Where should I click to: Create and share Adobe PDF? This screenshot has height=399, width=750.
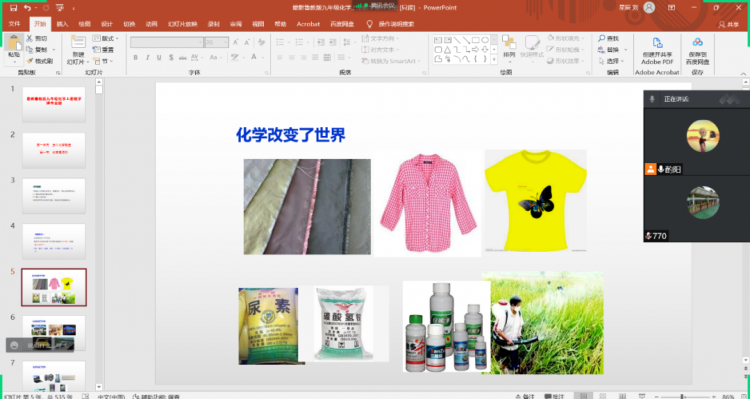657,50
